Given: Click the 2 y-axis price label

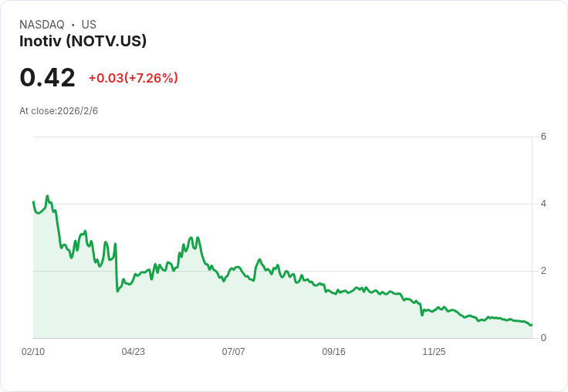Looking at the screenshot, I should click(543, 271).
